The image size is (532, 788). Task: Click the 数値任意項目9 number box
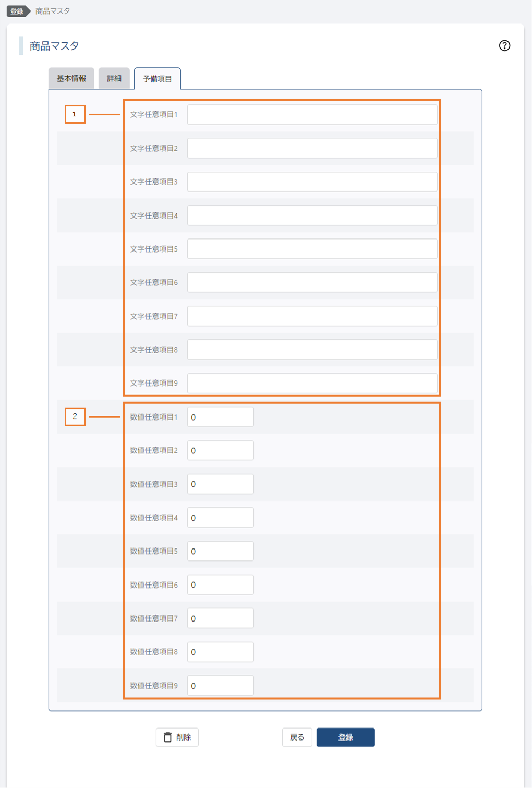(220, 685)
